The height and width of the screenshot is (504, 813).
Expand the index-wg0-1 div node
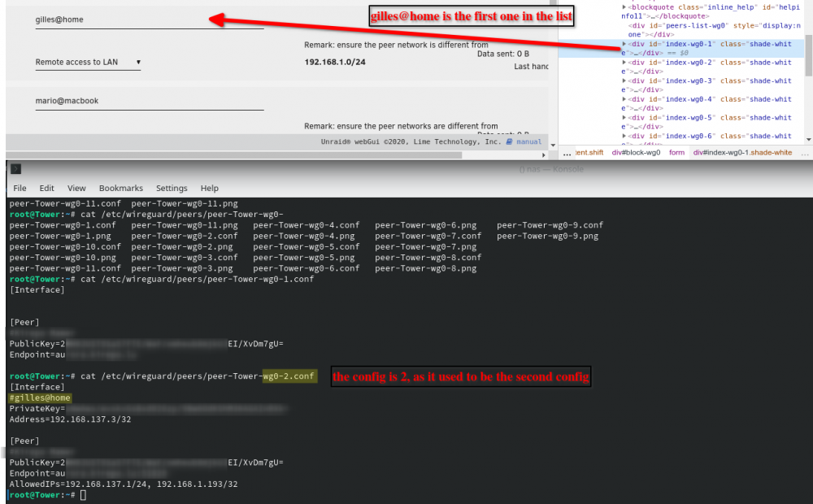click(624, 44)
